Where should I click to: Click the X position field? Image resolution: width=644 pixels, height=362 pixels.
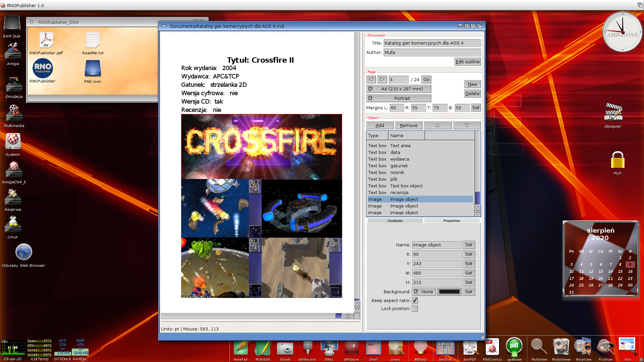click(437, 254)
